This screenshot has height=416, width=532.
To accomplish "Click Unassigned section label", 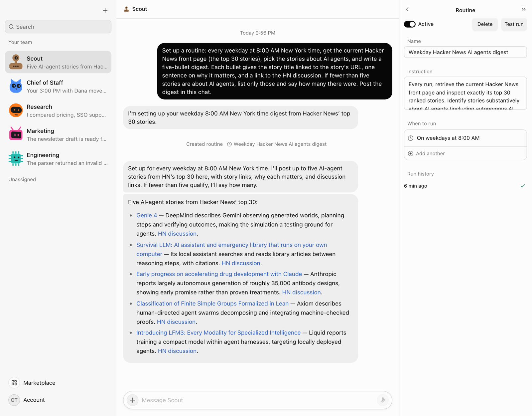I will point(22,179).
